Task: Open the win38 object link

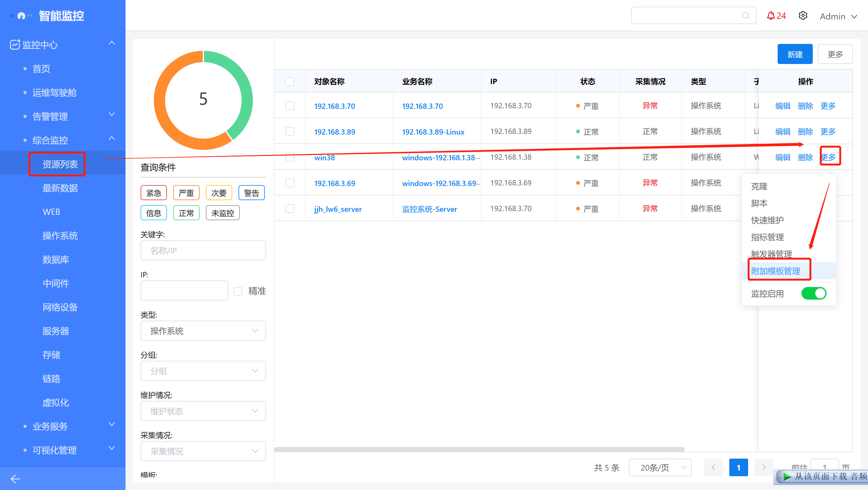Action: 324,157
